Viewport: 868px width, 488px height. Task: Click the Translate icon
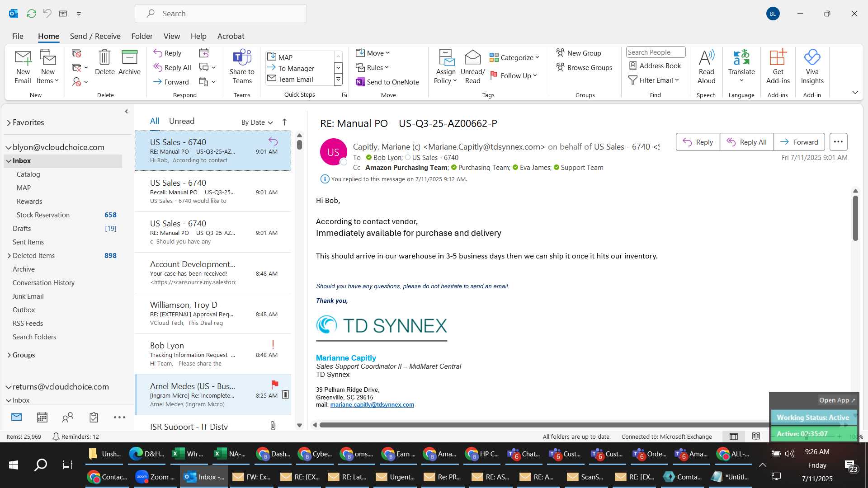(741, 67)
